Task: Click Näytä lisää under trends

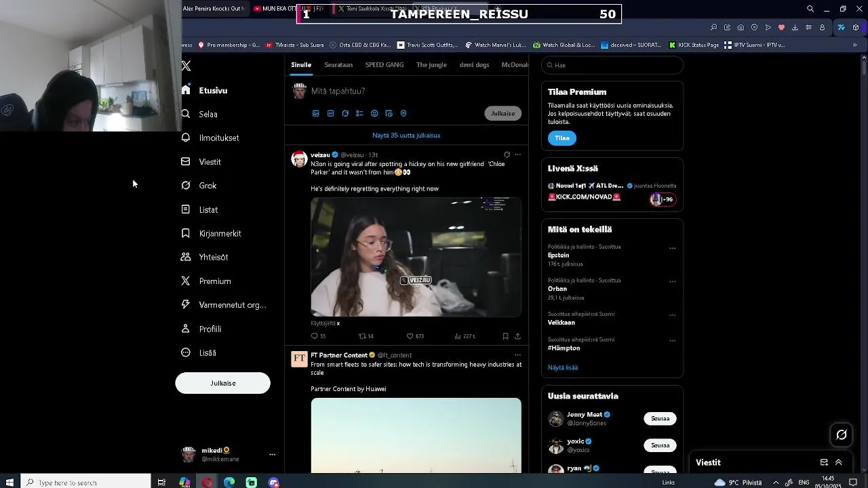Action: click(563, 367)
